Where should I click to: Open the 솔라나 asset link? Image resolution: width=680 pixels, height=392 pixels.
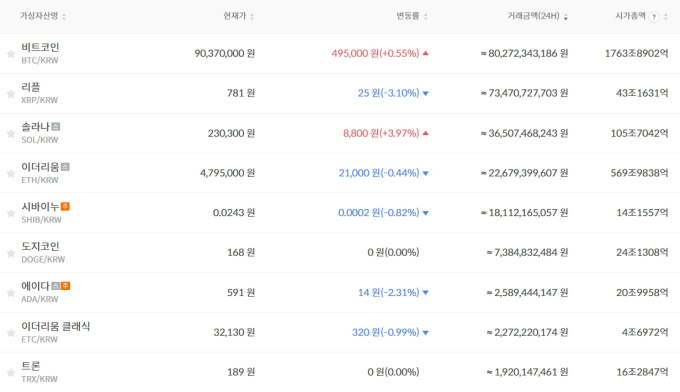[x=36, y=127]
